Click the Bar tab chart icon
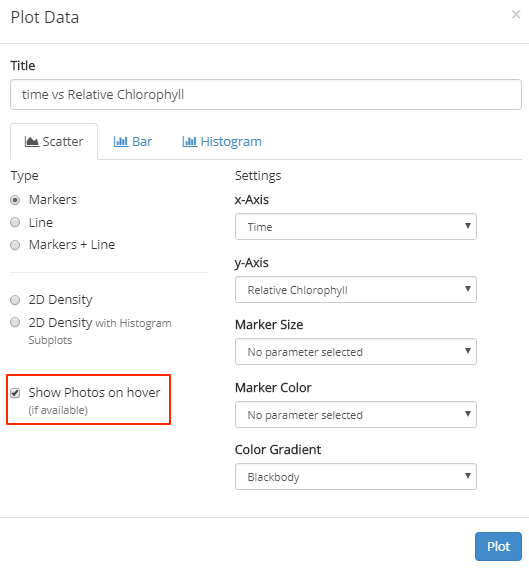The width and height of the screenshot is (529, 573). pyautogui.click(x=121, y=141)
